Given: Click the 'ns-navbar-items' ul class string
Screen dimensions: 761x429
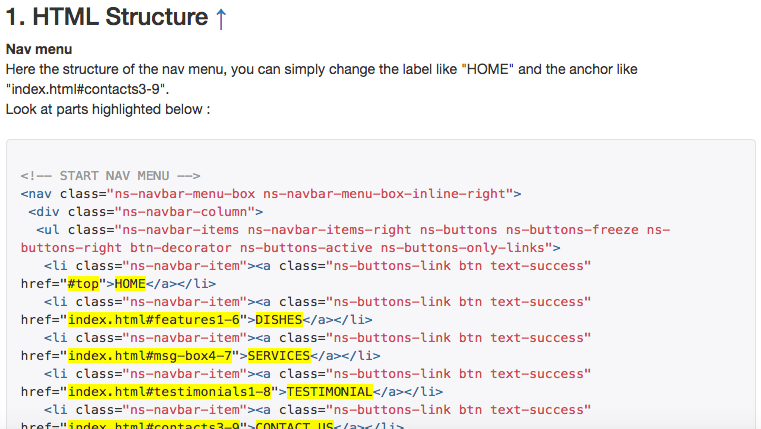Looking at the screenshot, I should [181, 230].
